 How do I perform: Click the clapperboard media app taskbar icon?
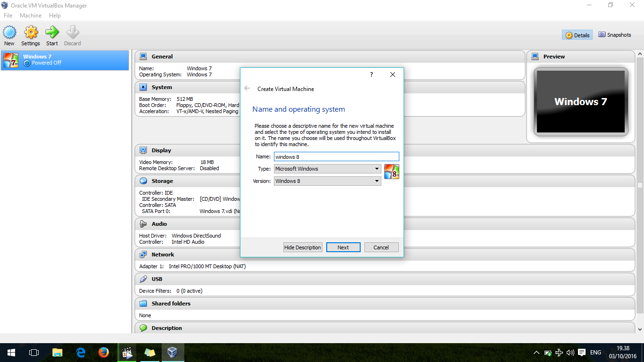[127, 353]
